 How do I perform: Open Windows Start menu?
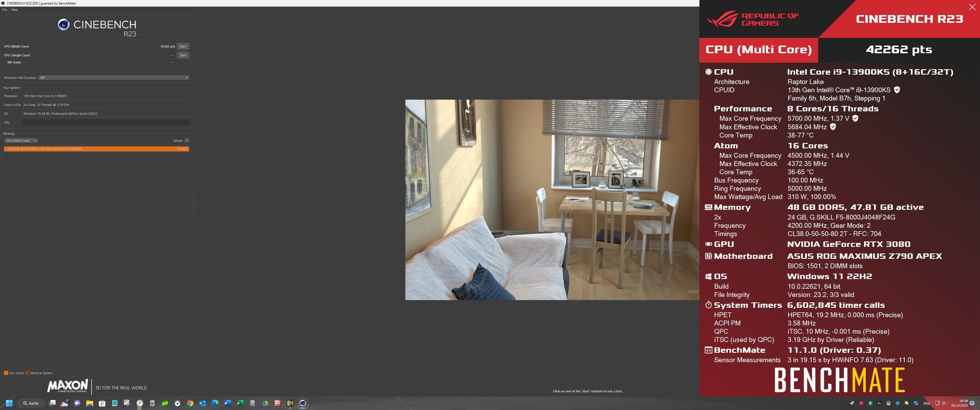9,403
